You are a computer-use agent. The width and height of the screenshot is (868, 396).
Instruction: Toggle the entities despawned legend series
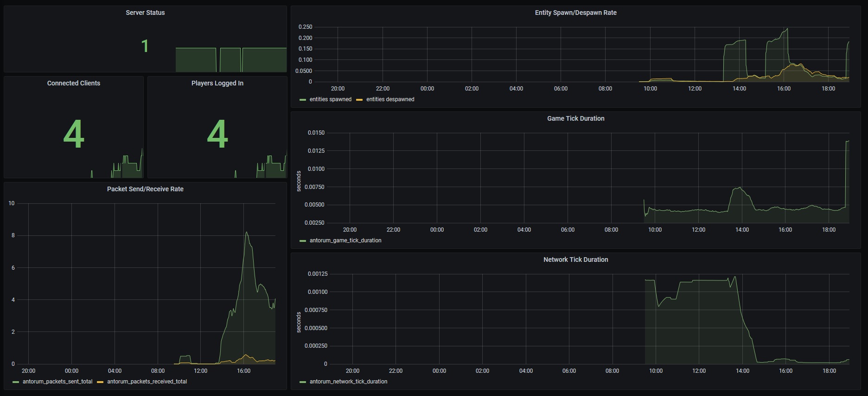pyautogui.click(x=390, y=99)
